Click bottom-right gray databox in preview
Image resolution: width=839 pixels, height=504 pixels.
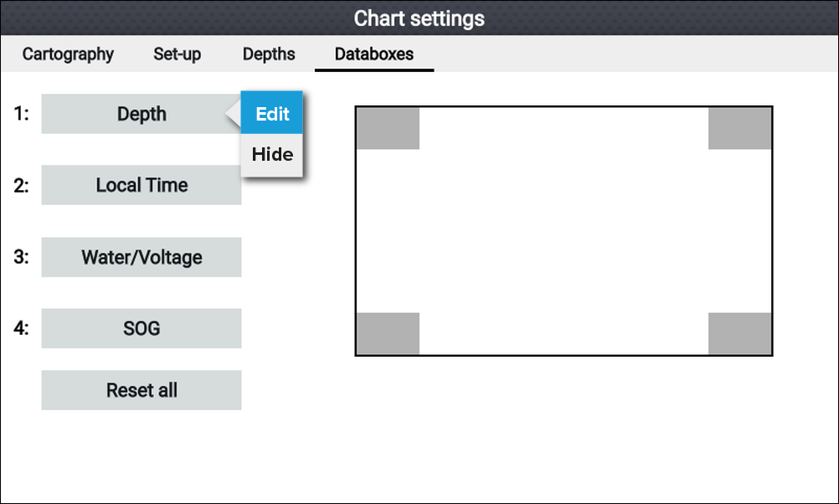(740, 333)
